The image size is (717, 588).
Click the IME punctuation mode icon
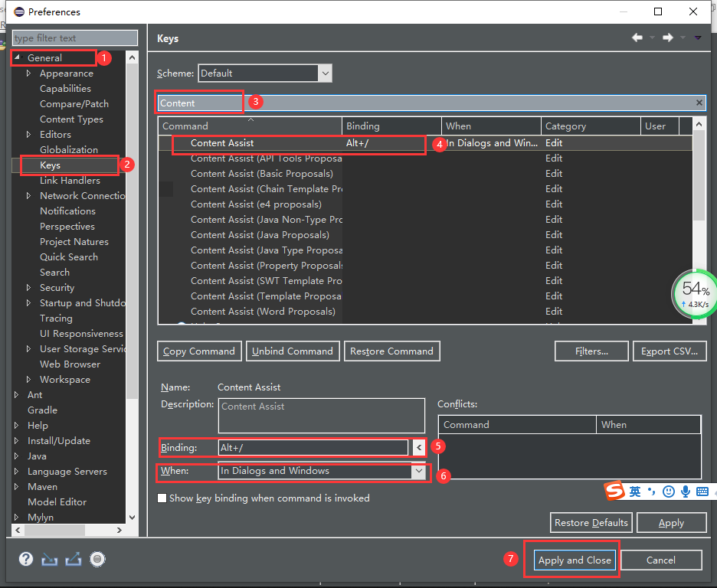(x=651, y=492)
